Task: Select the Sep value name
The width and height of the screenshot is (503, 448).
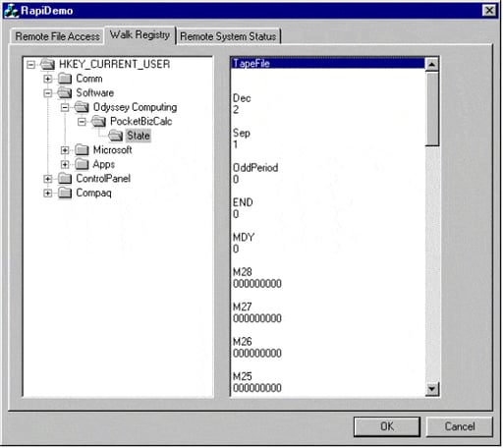Action: [x=242, y=134]
